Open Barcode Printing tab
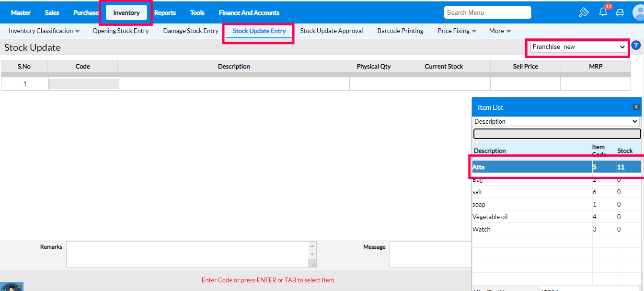The height and width of the screenshot is (291, 644). (401, 31)
